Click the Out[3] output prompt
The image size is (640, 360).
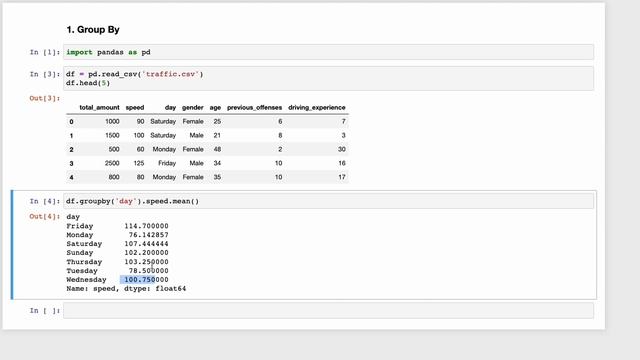[x=44, y=98]
